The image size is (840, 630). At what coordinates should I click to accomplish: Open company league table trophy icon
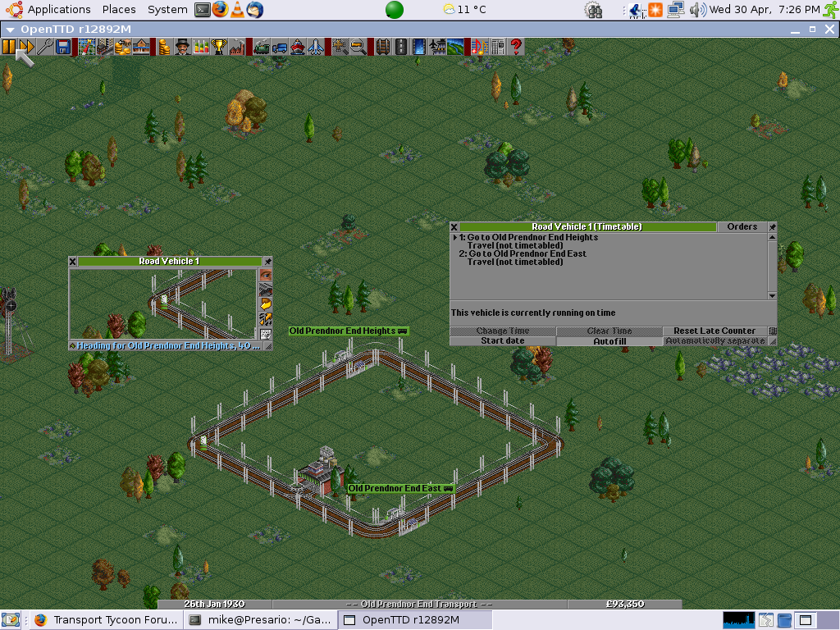click(218, 47)
